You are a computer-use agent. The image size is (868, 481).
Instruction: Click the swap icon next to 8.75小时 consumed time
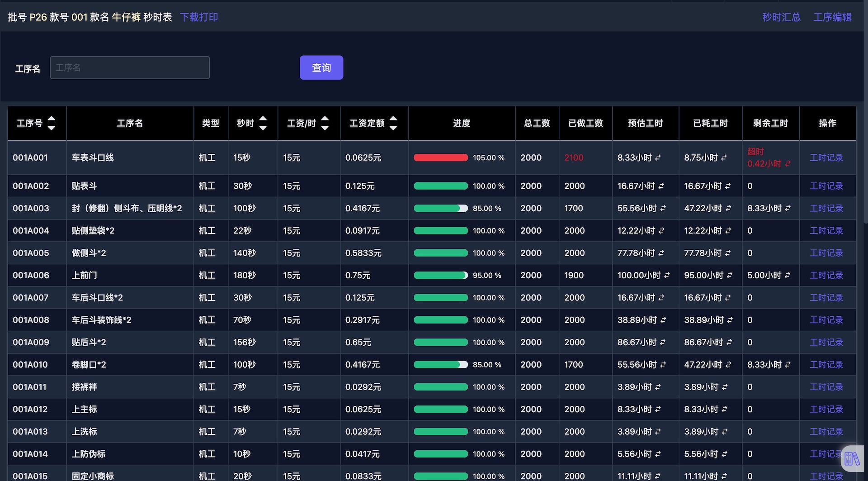coord(724,157)
